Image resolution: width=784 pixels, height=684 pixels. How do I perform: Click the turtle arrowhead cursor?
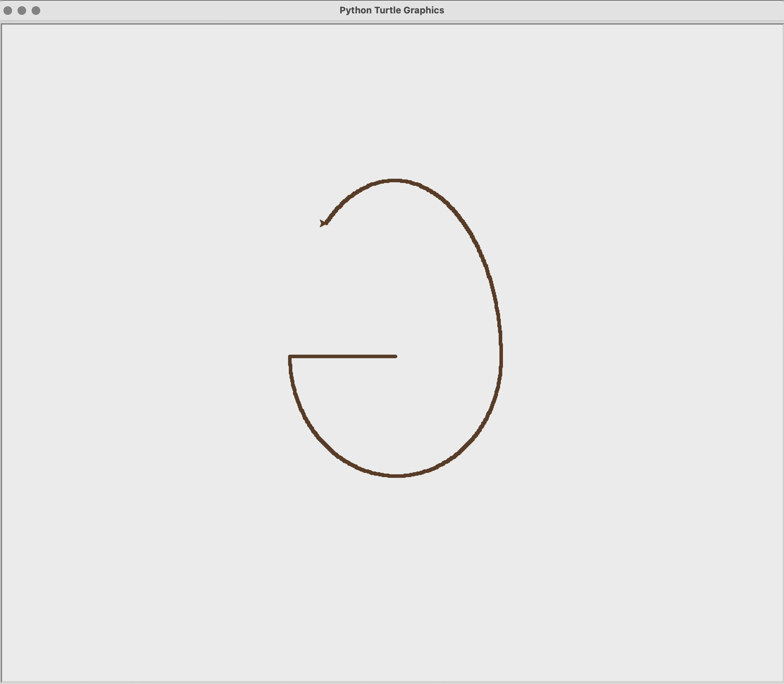tap(323, 223)
